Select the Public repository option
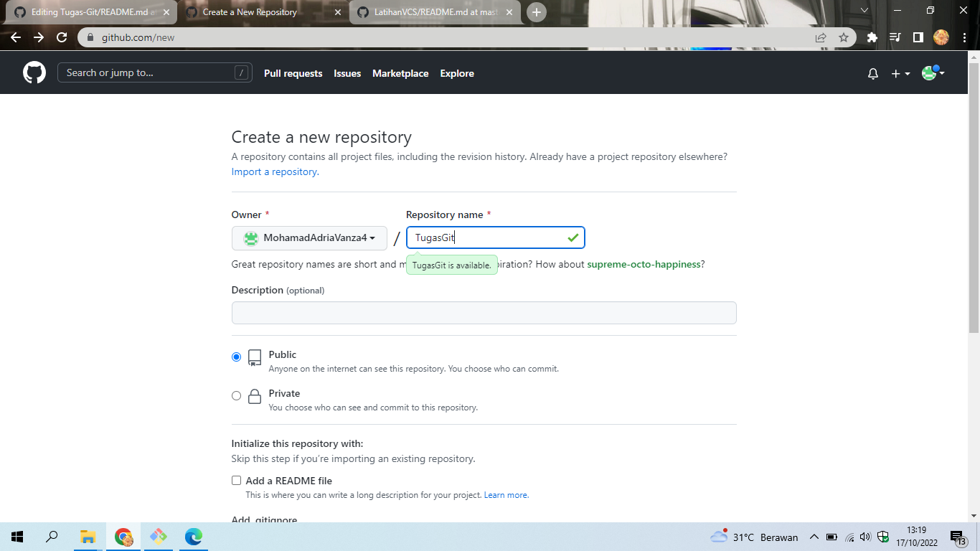The width and height of the screenshot is (980, 551). click(236, 356)
